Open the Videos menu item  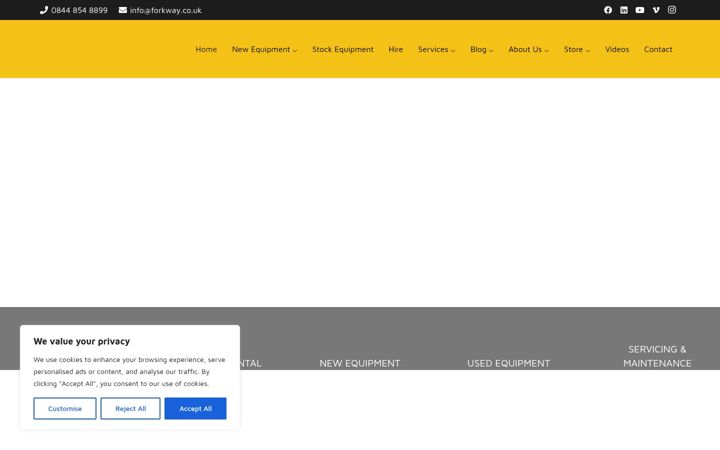[x=617, y=49]
